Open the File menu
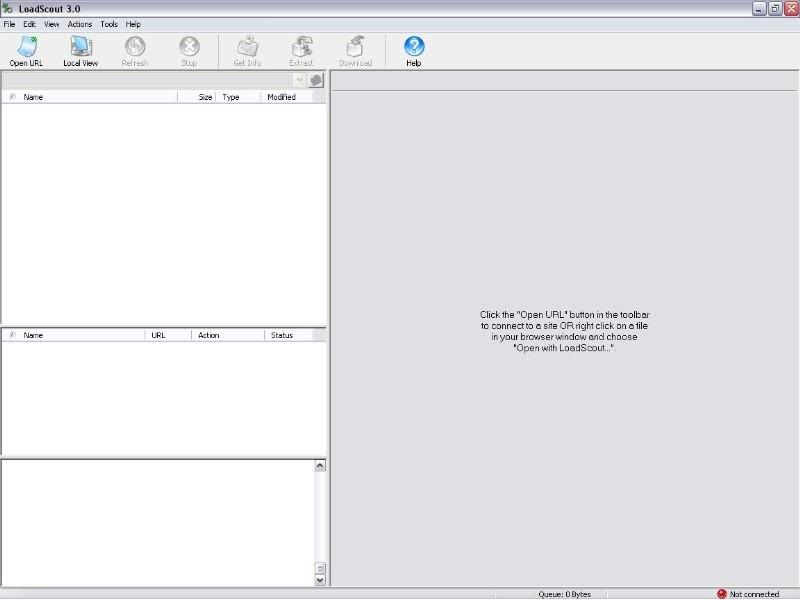Screen dimensions: 800x600 [9, 24]
